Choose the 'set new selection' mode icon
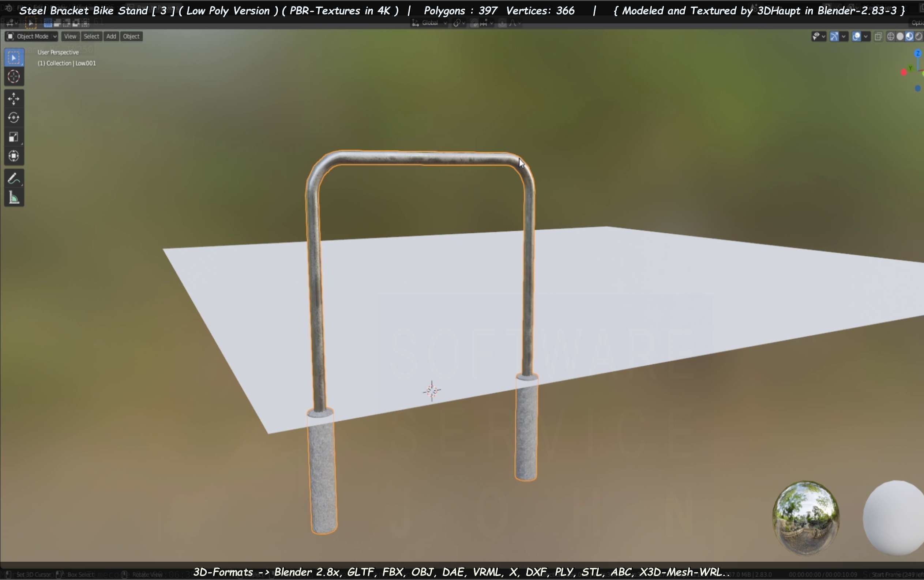 point(48,23)
